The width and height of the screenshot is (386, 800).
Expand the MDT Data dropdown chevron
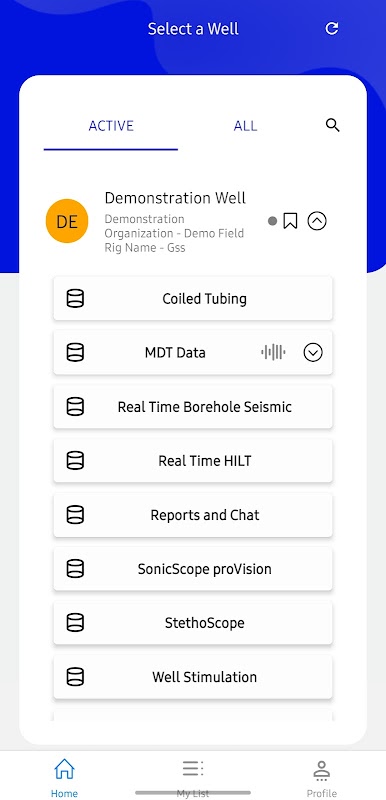click(313, 352)
